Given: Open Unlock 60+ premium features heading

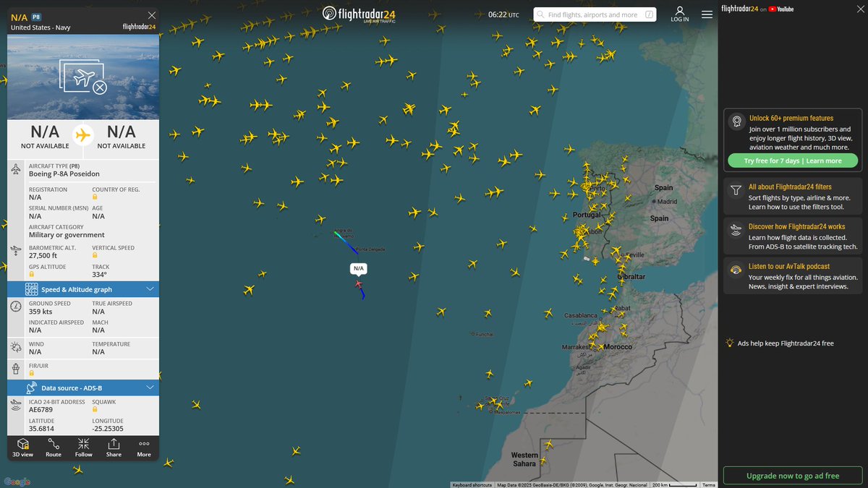Looking at the screenshot, I should [x=791, y=118].
